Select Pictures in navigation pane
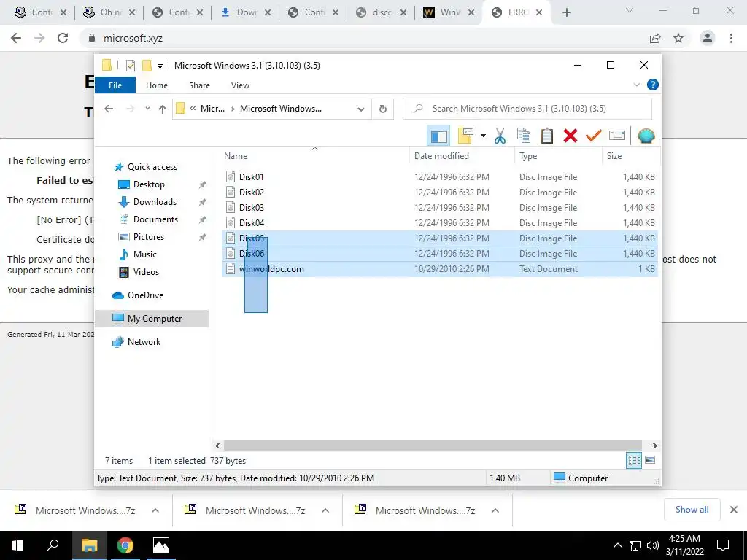 149,237
